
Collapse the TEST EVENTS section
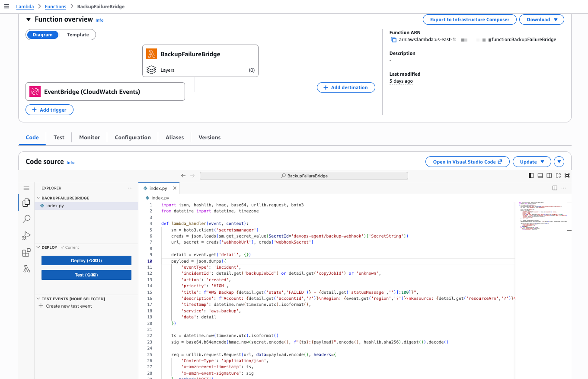point(38,299)
